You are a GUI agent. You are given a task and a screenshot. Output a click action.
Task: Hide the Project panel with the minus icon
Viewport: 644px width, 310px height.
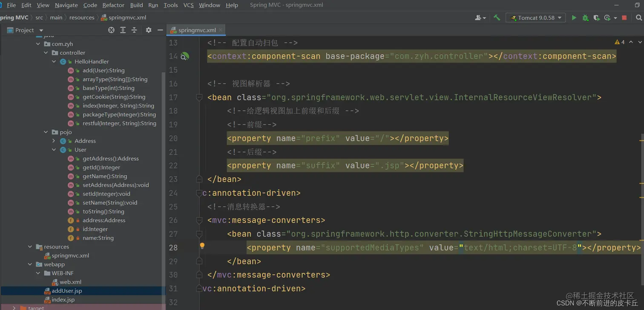(x=160, y=30)
